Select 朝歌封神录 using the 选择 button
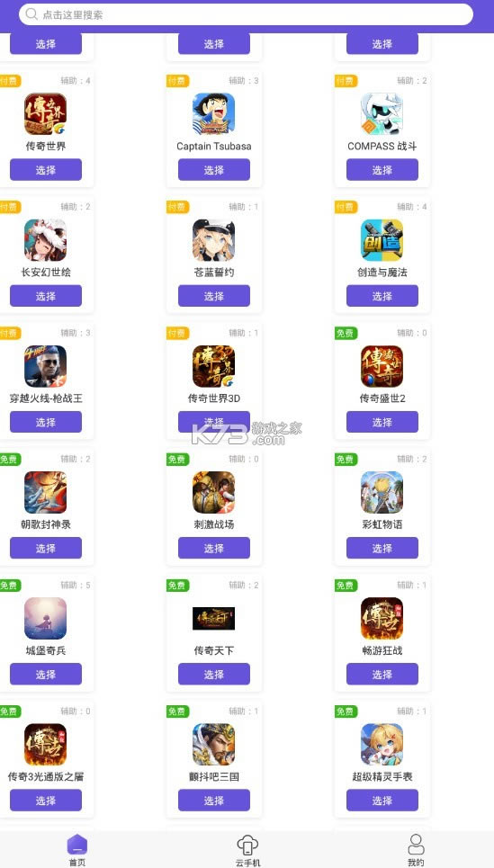Image resolution: width=494 pixels, height=868 pixels. 45,549
